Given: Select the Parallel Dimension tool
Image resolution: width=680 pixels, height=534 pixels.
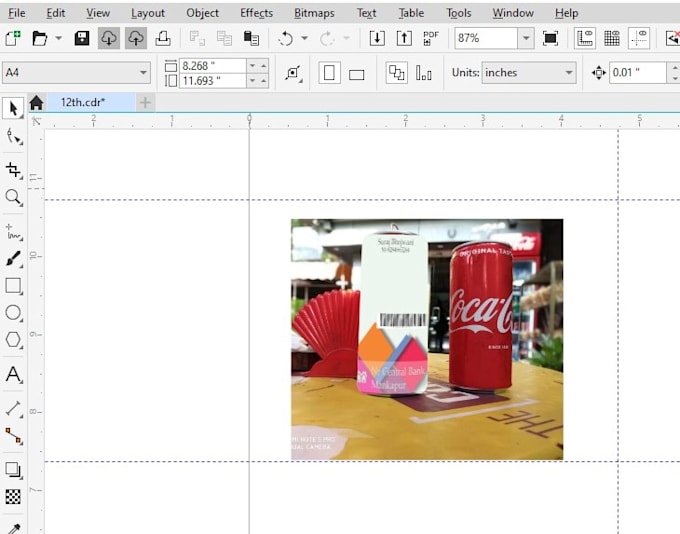Looking at the screenshot, I should tap(13, 409).
